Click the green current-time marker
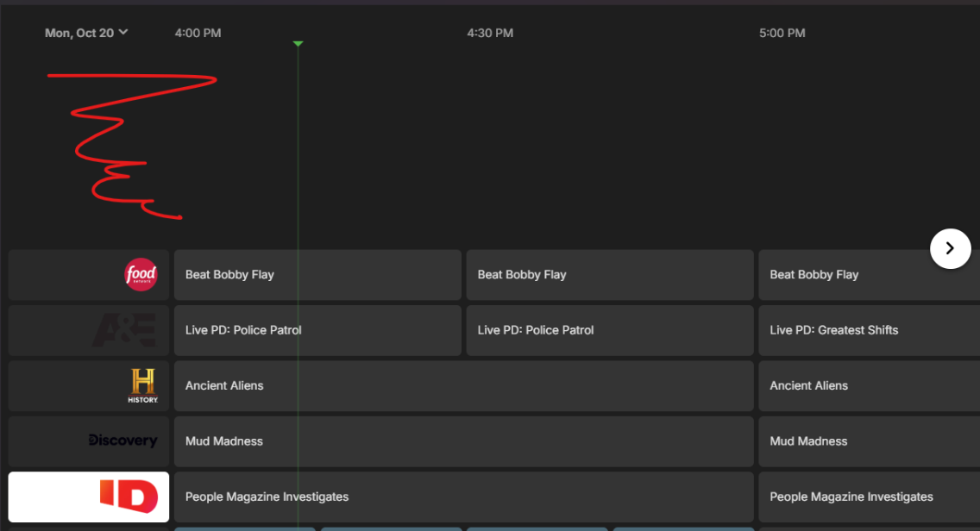The width and height of the screenshot is (980, 531). click(x=298, y=44)
